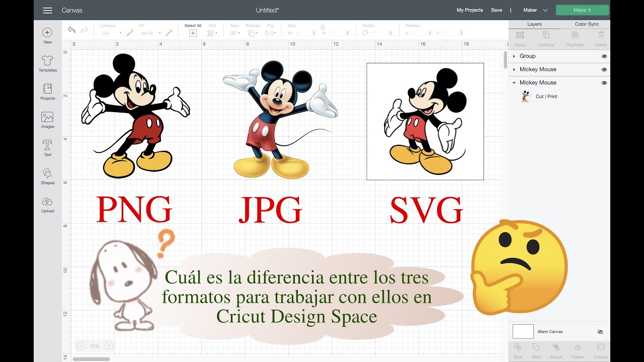
Task: Toggle Blank Canvas visibility
Action: click(x=600, y=332)
